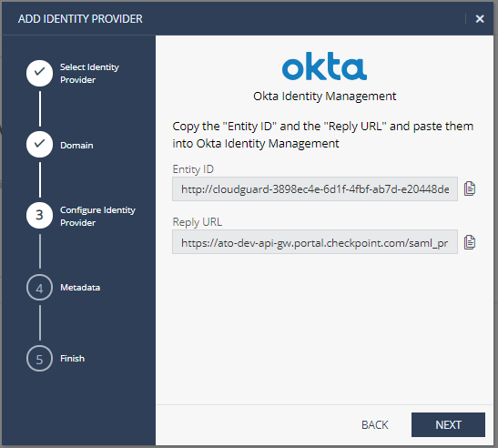This screenshot has width=498, height=448.
Task: Click the Okta logo
Action: (x=324, y=66)
